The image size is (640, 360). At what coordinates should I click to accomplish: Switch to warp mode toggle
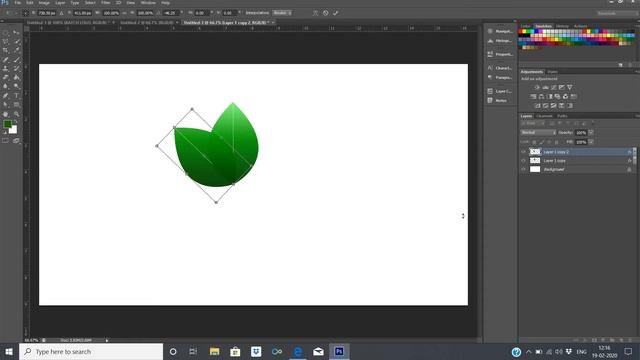pyautogui.click(x=316, y=13)
